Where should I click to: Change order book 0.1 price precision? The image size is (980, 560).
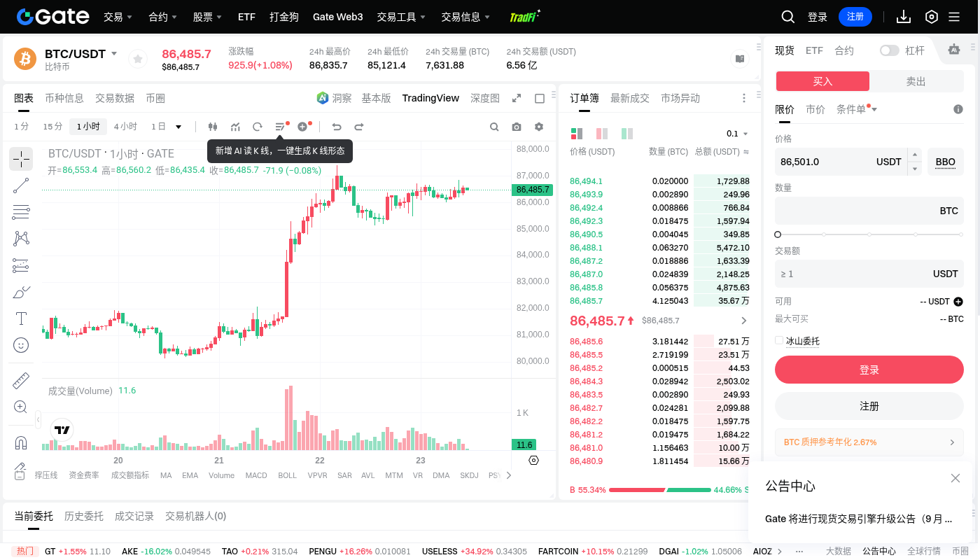737,133
